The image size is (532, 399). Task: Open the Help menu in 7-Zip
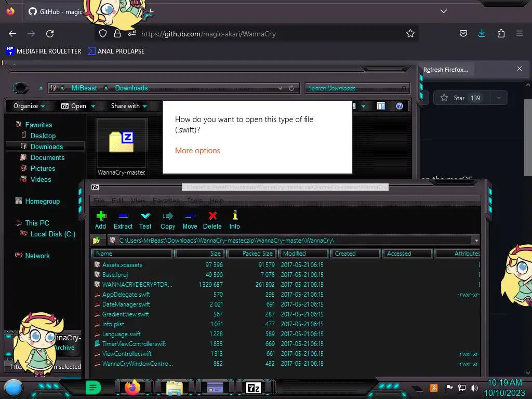click(x=217, y=201)
